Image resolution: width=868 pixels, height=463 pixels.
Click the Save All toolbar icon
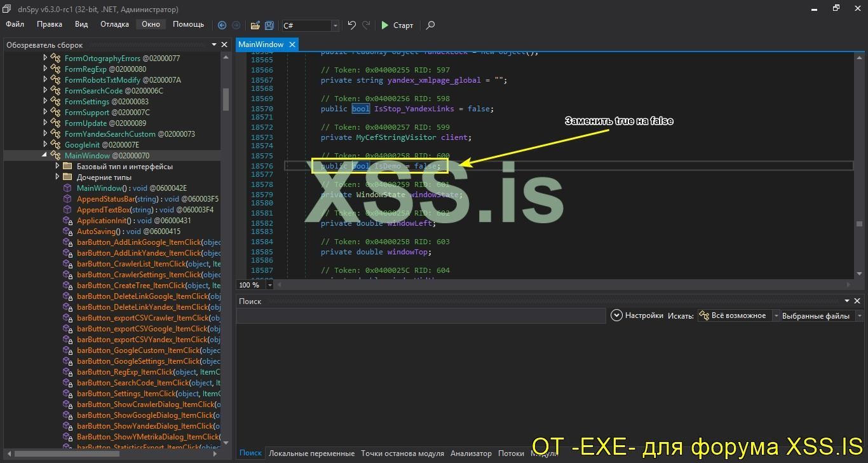269,25
